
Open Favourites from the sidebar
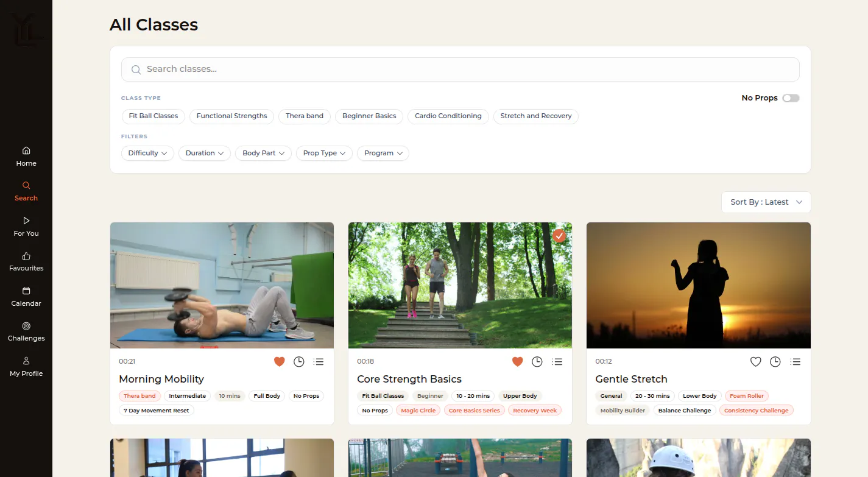coord(26,261)
